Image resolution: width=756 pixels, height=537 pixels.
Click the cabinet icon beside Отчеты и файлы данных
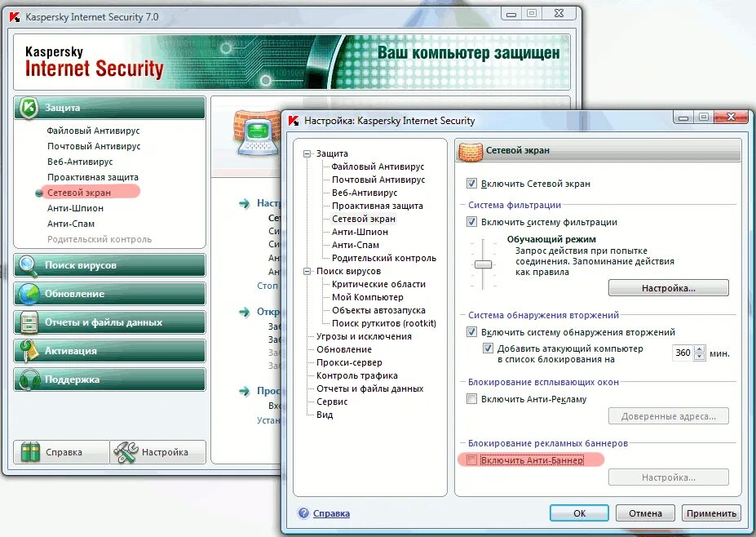(28, 322)
